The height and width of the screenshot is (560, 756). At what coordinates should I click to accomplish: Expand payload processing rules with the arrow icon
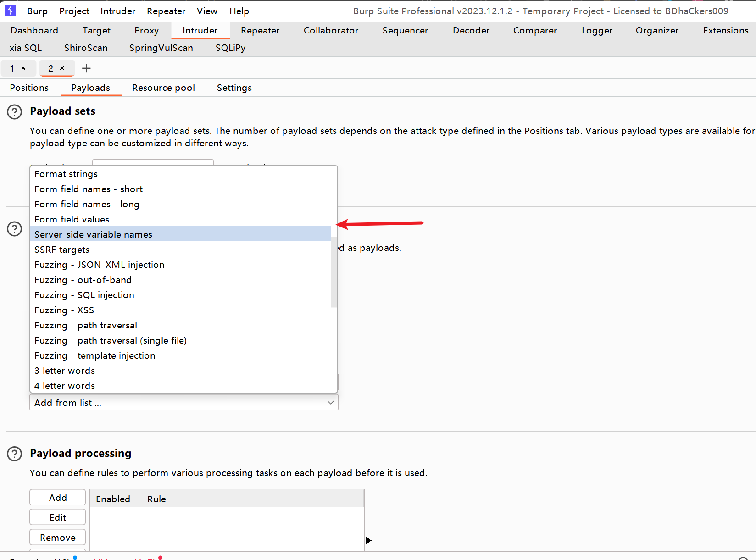point(368,540)
